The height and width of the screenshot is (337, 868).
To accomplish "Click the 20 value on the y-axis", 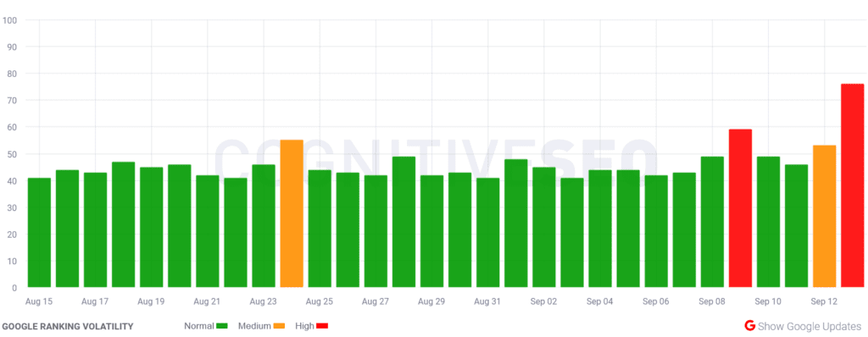I will [x=12, y=235].
